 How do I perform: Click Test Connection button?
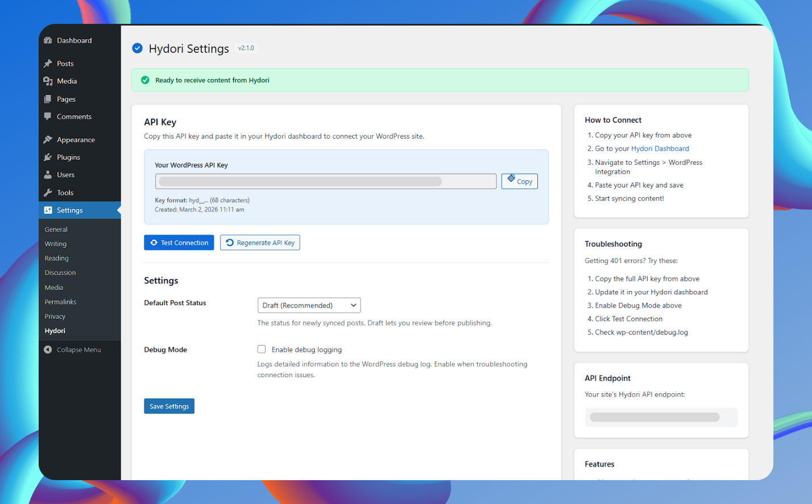179,243
